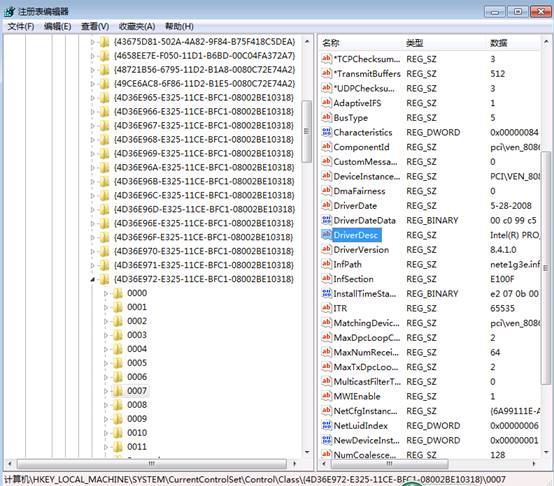The width and height of the screenshot is (554, 486).
Task: Click the BusType string value icon
Action: point(326,117)
